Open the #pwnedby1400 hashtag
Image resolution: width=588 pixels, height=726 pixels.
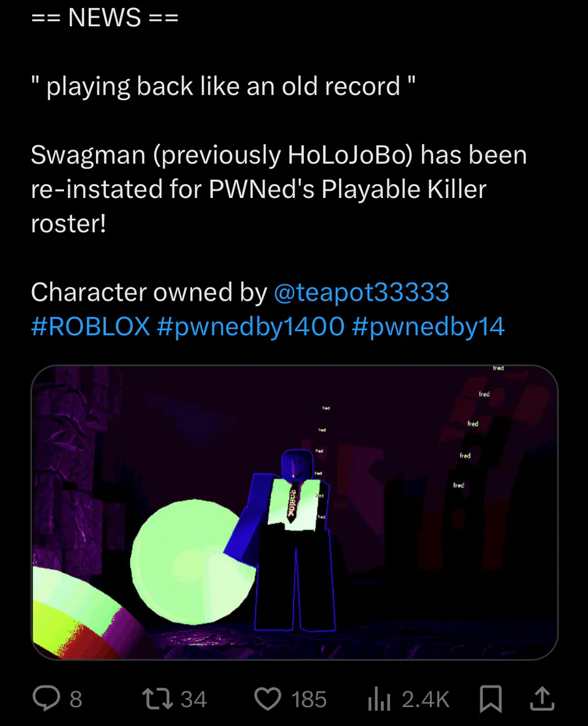(x=250, y=327)
